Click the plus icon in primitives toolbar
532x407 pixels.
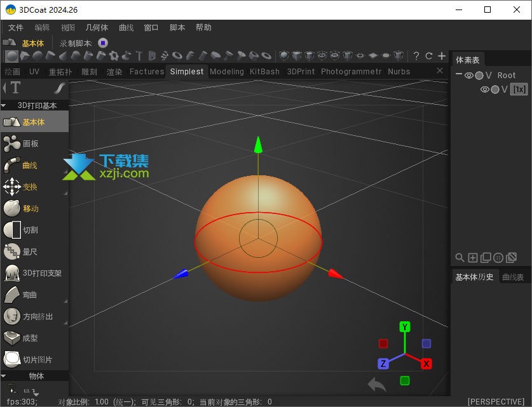point(442,56)
